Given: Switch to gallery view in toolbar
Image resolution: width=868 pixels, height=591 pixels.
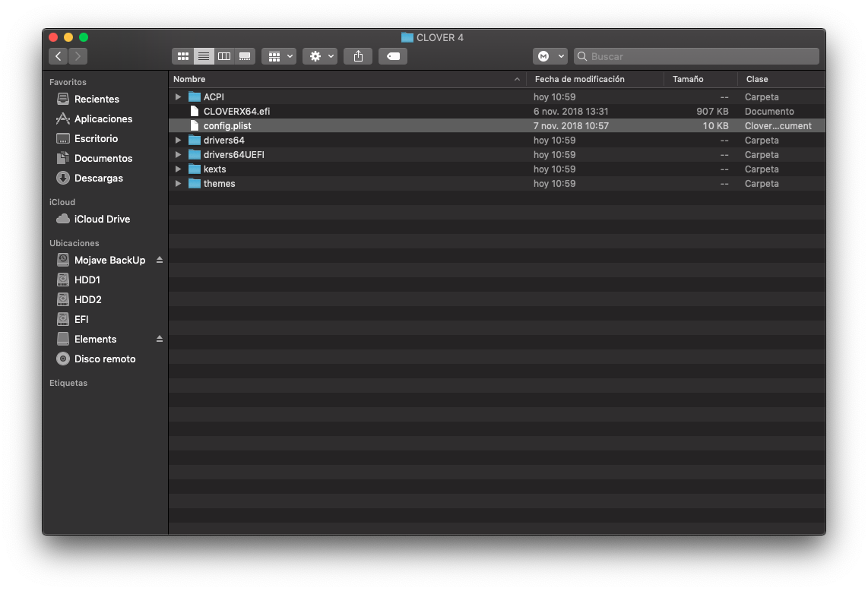Looking at the screenshot, I should click(245, 56).
